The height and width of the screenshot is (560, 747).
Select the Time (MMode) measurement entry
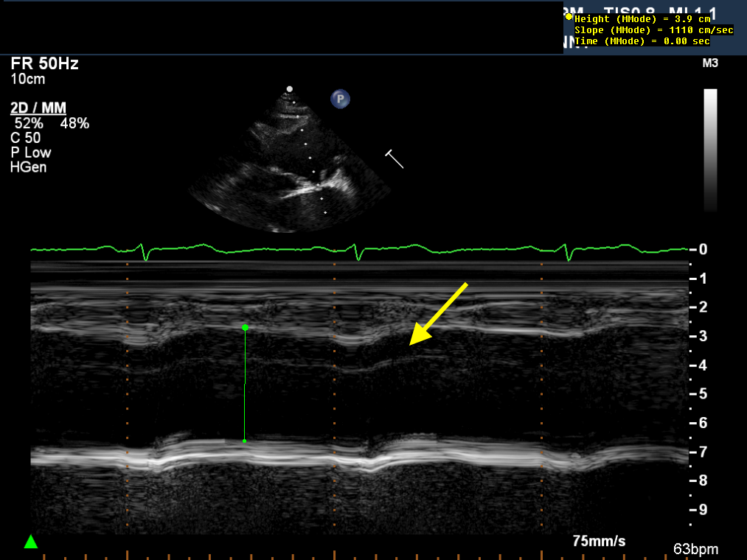pos(642,41)
